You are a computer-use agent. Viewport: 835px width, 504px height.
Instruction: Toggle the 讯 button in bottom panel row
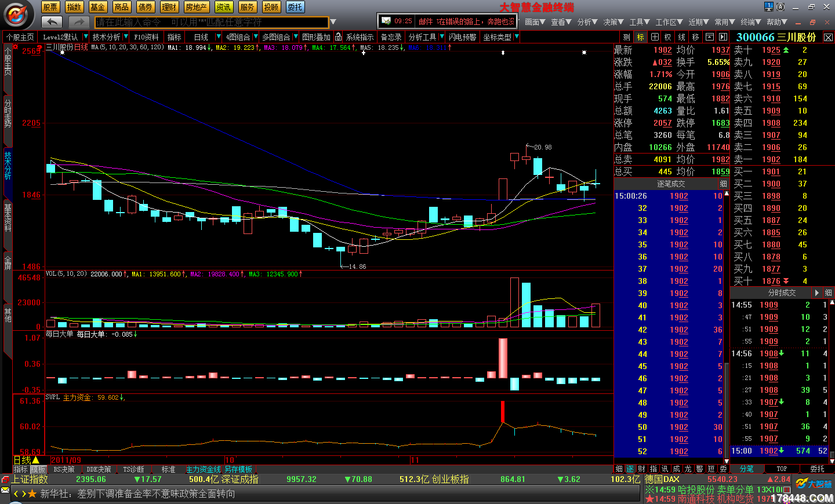[x=665, y=469]
